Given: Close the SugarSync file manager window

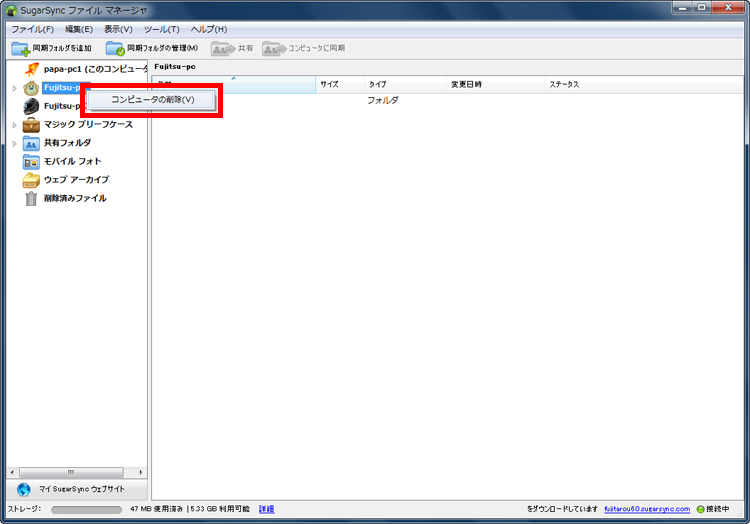Looking at the screenshot, I should (728, 7).
